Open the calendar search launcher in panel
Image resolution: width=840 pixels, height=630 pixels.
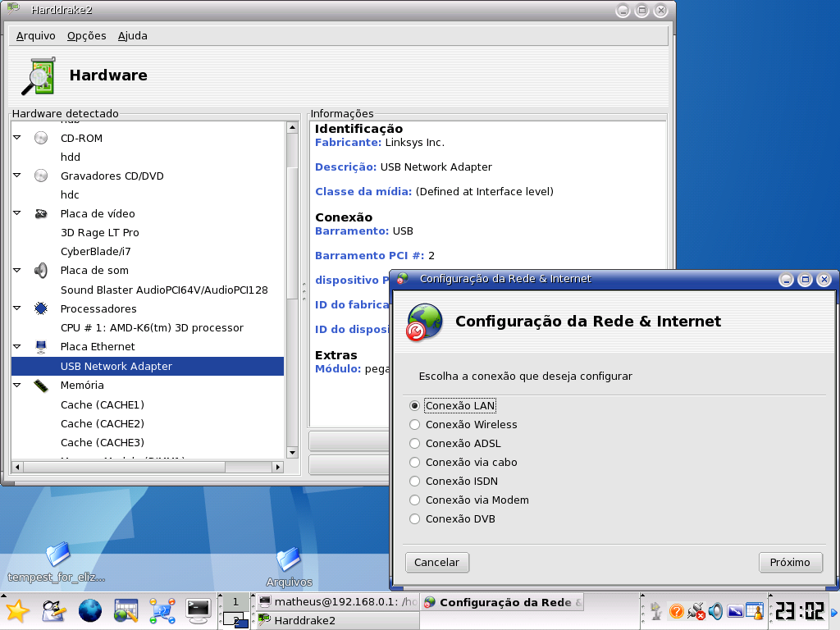click(126, 611)
